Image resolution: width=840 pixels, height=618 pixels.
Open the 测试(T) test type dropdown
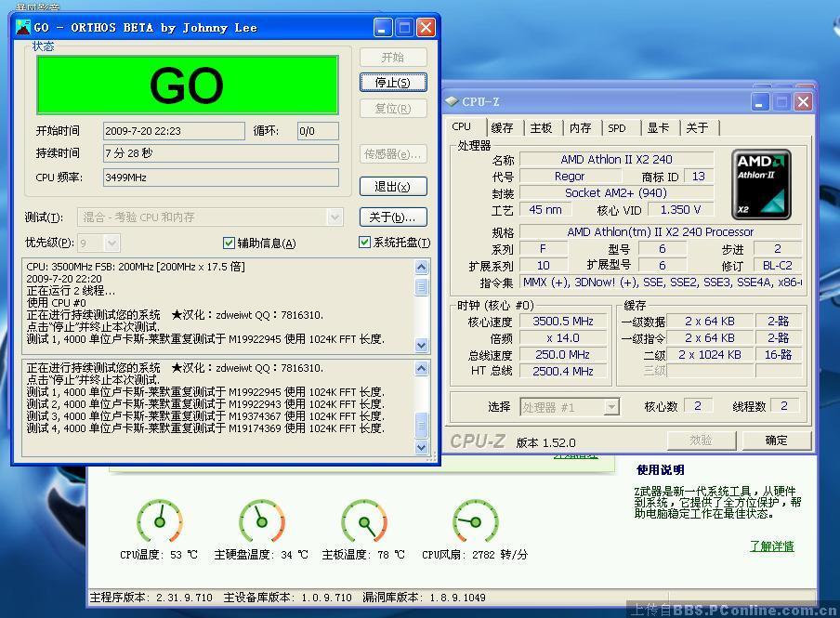pos(335,217)
